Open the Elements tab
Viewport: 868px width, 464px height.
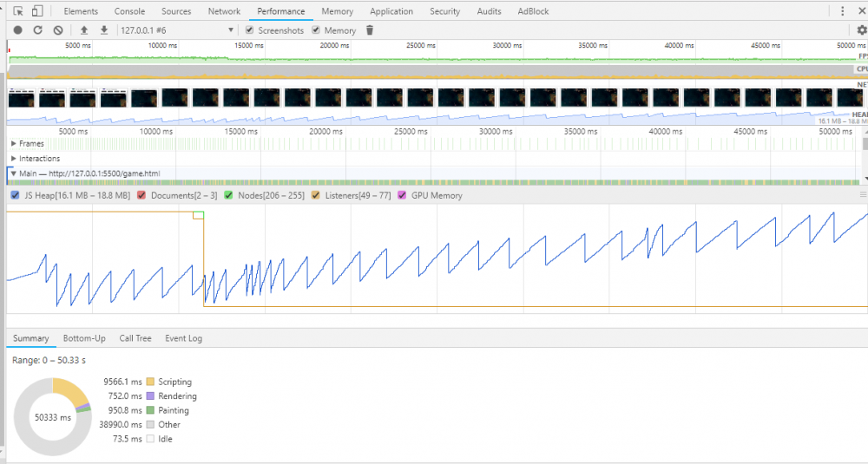[81, 11]
